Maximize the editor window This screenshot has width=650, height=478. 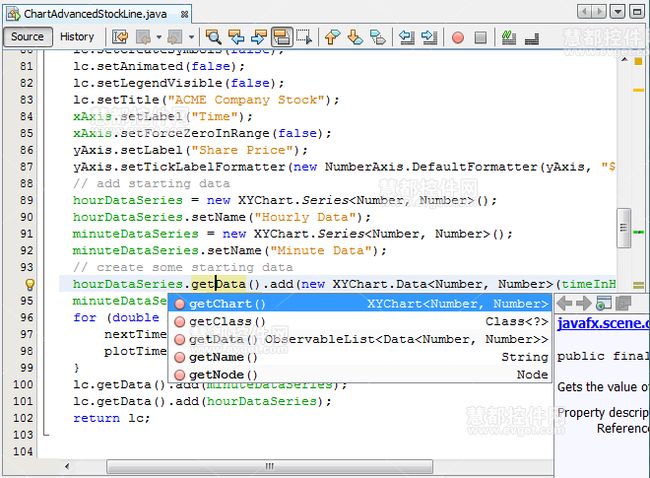pos(637,12)
